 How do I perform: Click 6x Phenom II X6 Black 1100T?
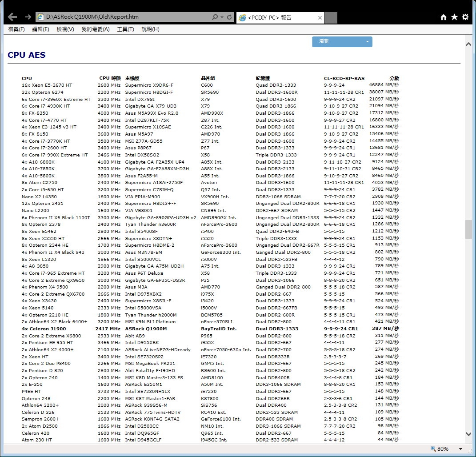pos(56,218)
